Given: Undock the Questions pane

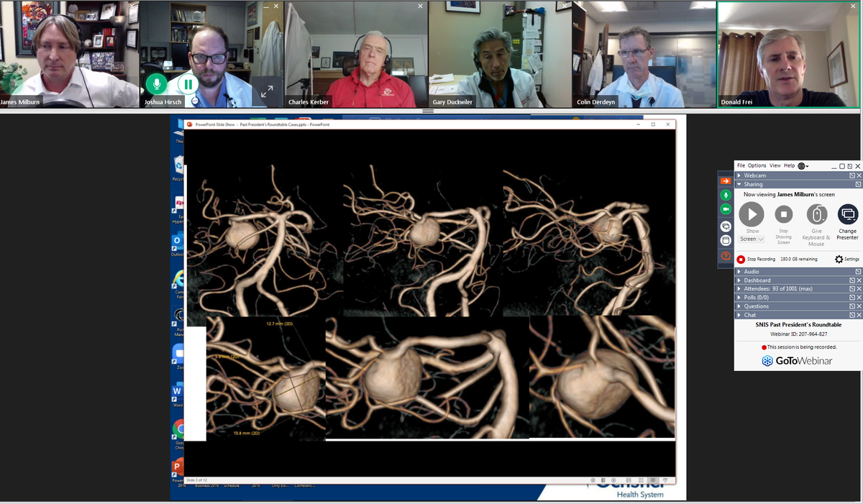Looking at the screenshot, I should click(852, 306).
